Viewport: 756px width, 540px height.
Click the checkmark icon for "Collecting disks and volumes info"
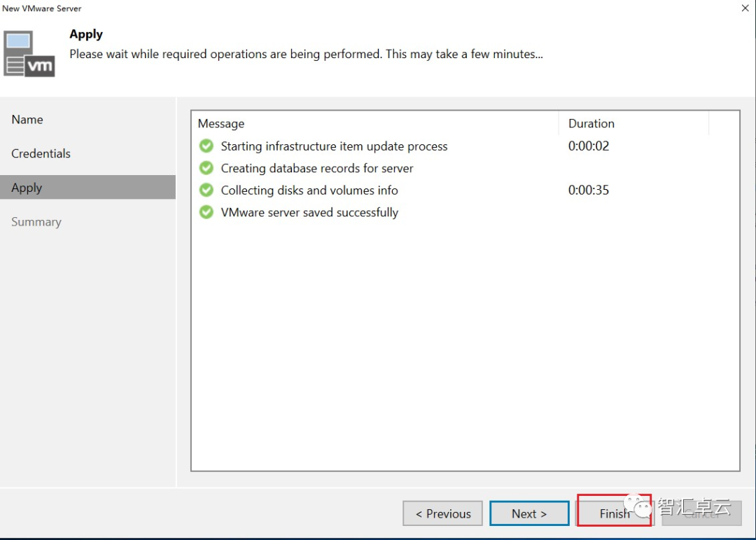[207, 190]
